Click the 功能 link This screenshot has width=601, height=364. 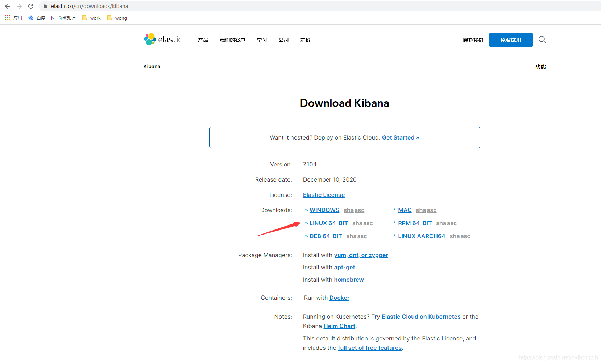pyautogui.click(x=540, y=66)
